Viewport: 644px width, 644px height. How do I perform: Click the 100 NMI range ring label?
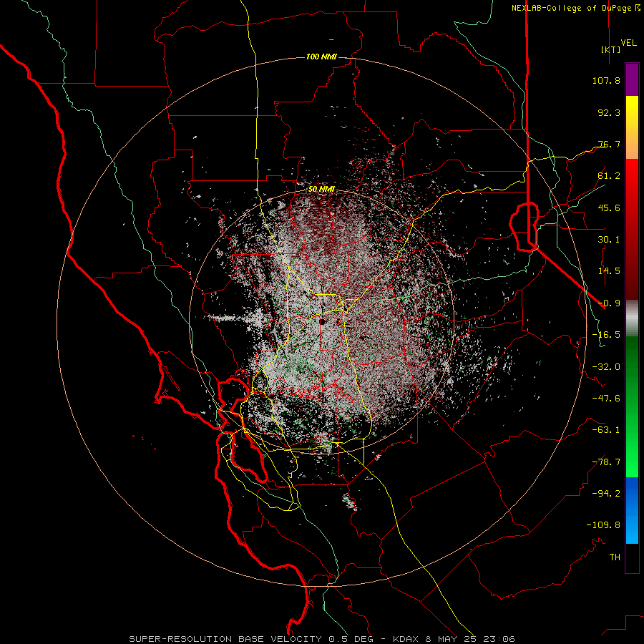point(321,57)
